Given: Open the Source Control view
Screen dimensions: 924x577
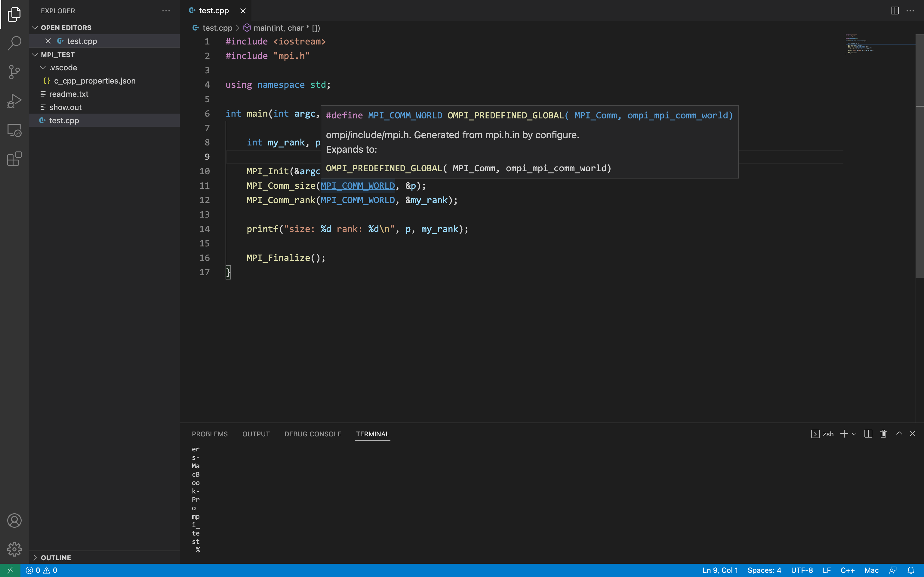Looking at the screenshot, I should pyautogui.click(x=14, y=72).
